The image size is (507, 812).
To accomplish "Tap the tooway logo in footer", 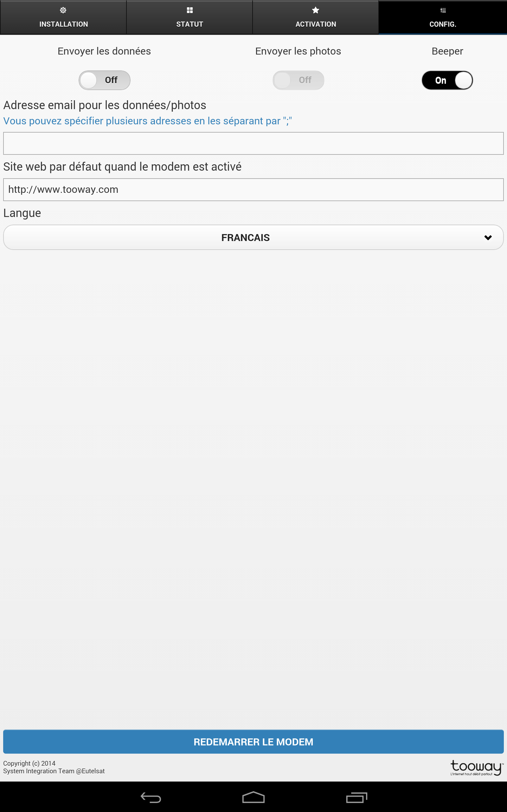I will (x=477, y=768).
